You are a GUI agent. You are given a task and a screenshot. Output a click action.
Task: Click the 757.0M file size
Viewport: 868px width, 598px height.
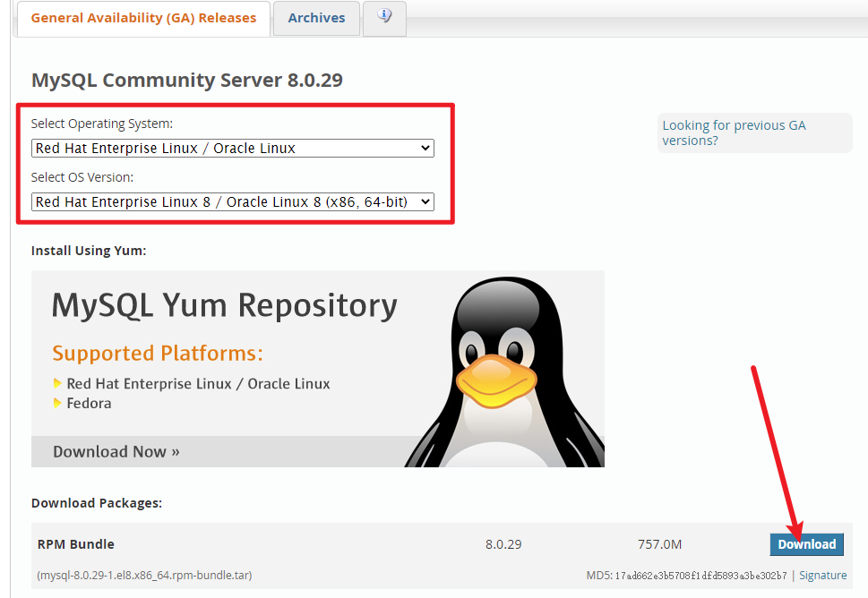659,544
